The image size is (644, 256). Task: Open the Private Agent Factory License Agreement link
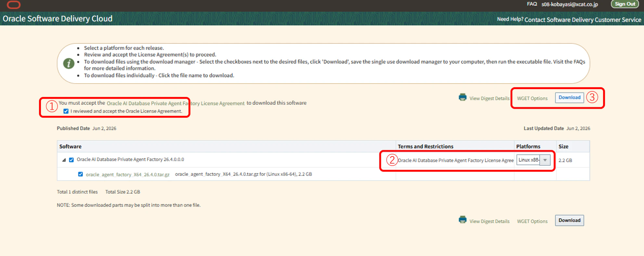click(175, 103)
